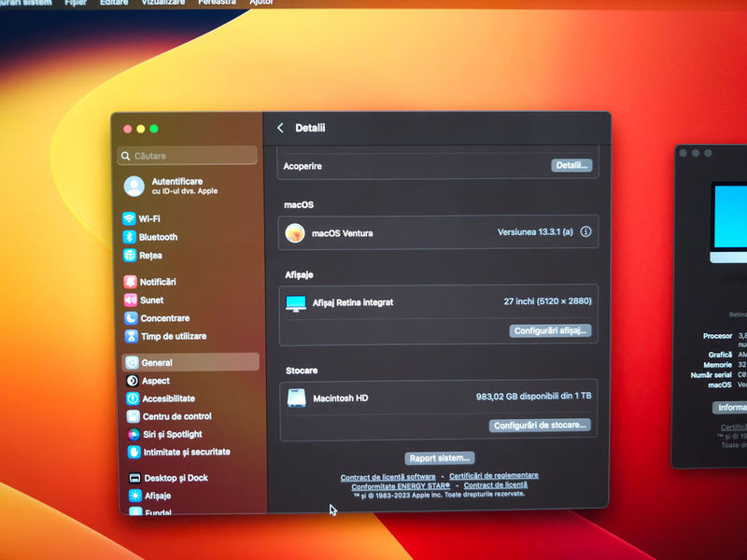747x560 pixels.
Task: Click the Informa... button in the right window
Action: [x=730, y=408]
